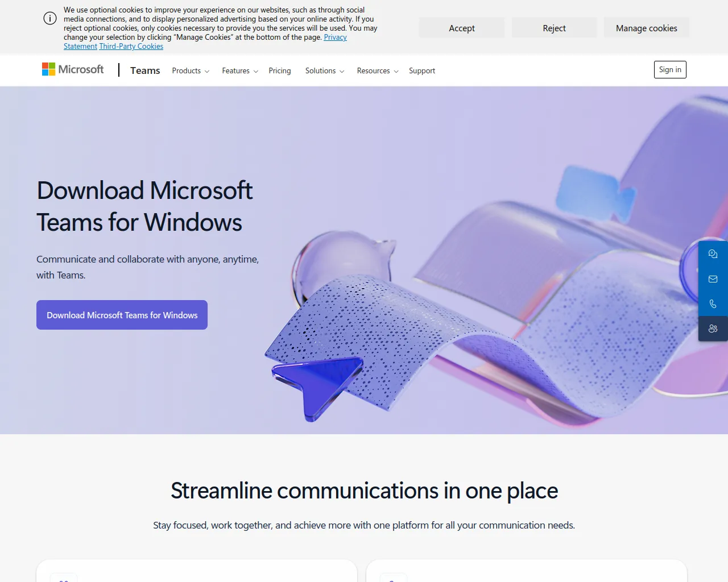The height and width of the screenshot is (582, 728).
Task: Click the community people icon in side panel
Action: pyautogui.click(x=713, y=329)
